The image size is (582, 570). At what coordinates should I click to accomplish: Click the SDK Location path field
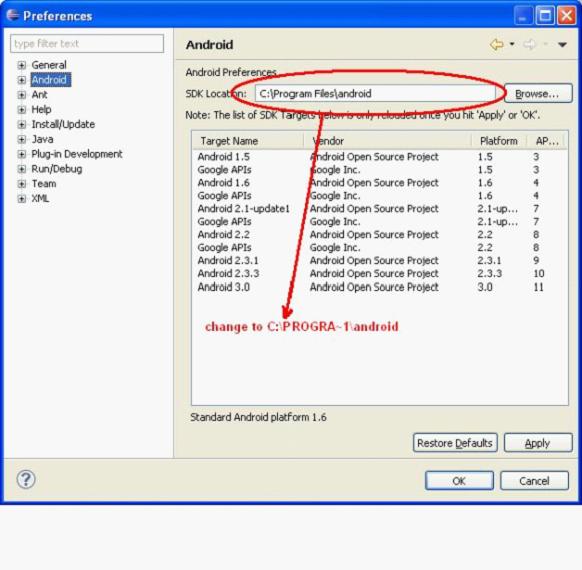(375, 94)
